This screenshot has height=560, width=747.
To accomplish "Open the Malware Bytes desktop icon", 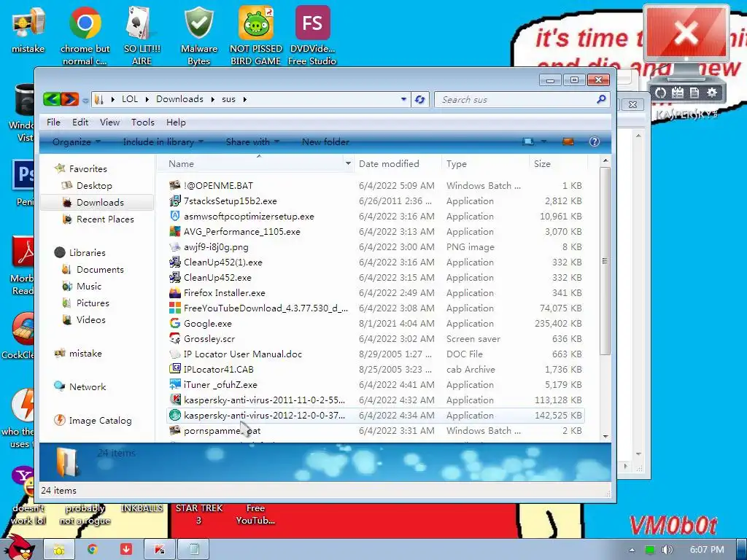I will click(199, 36).
